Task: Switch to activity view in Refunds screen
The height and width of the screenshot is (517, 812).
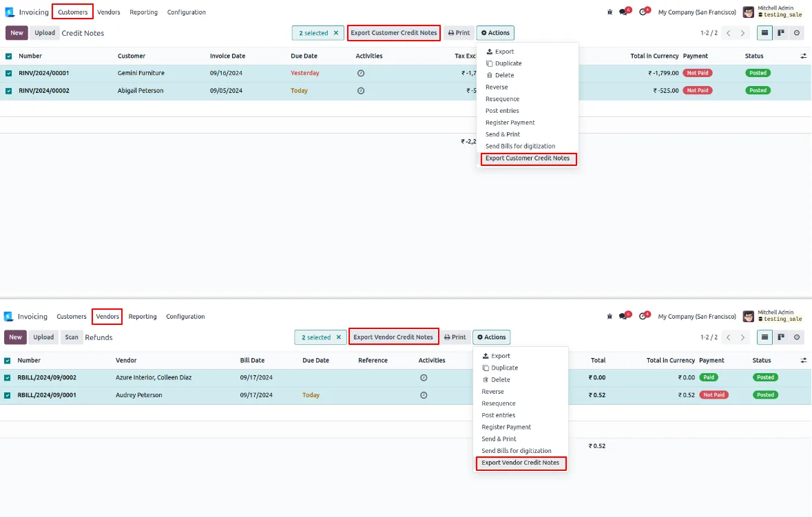Action: pos(797,337)
